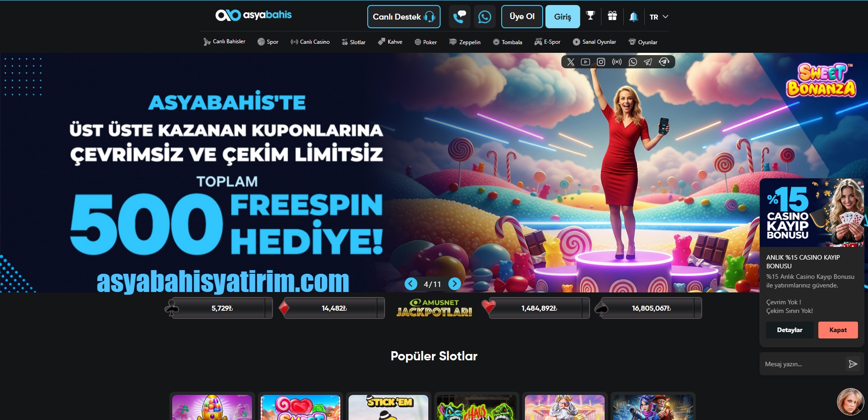Open the Instagram social icon

(601, 62)
